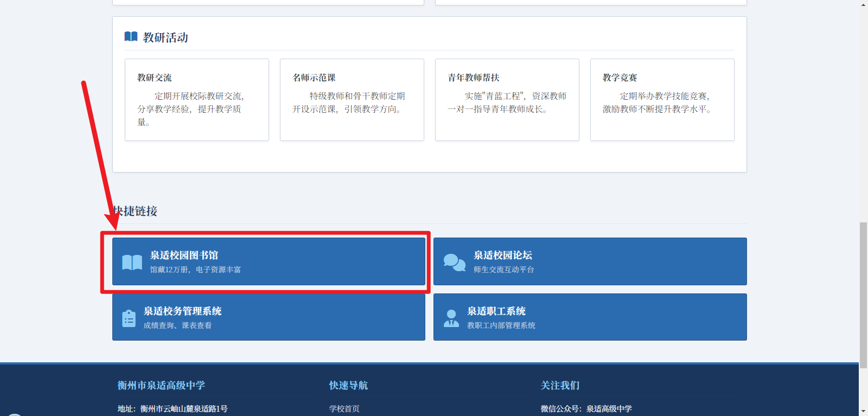Select the 名师示范课 activity card
This screenshot has height=416, width=868.
pyautogui.click(x=352, y=100)
